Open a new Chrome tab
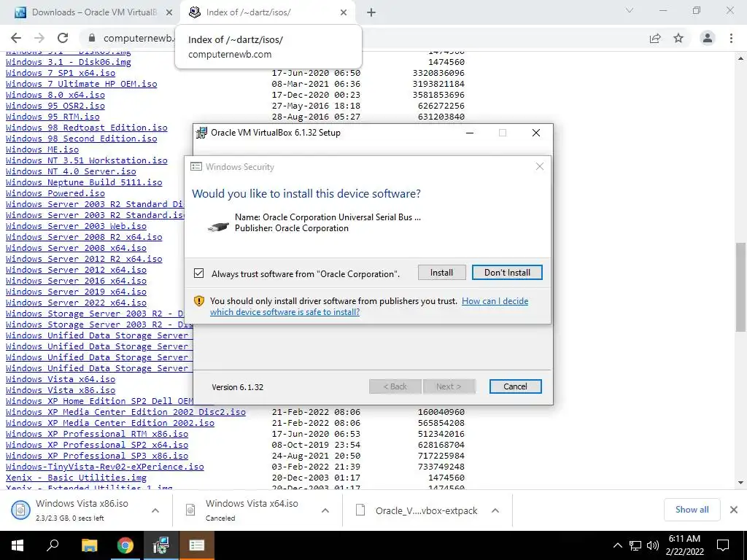 tap(371, 12)
